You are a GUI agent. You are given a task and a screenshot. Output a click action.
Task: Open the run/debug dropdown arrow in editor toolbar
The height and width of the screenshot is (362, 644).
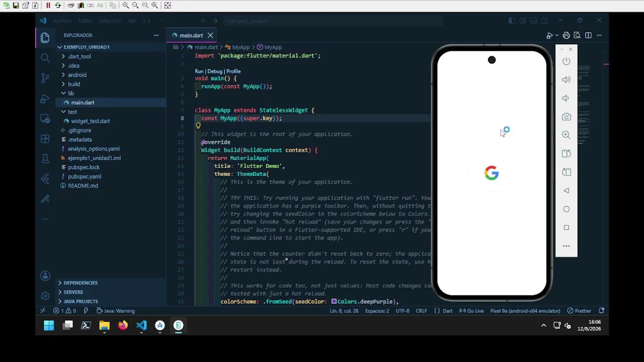coord(556,35)
